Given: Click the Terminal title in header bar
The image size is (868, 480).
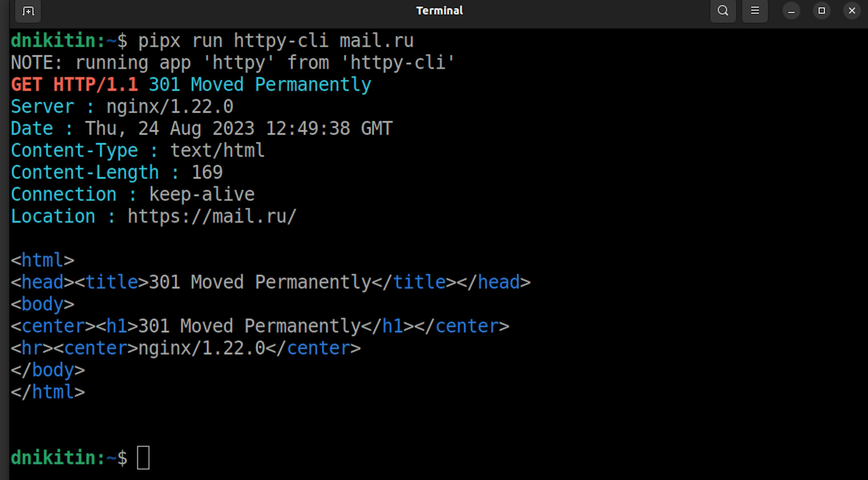Looking at the screenshot, I should pos(439,11).
